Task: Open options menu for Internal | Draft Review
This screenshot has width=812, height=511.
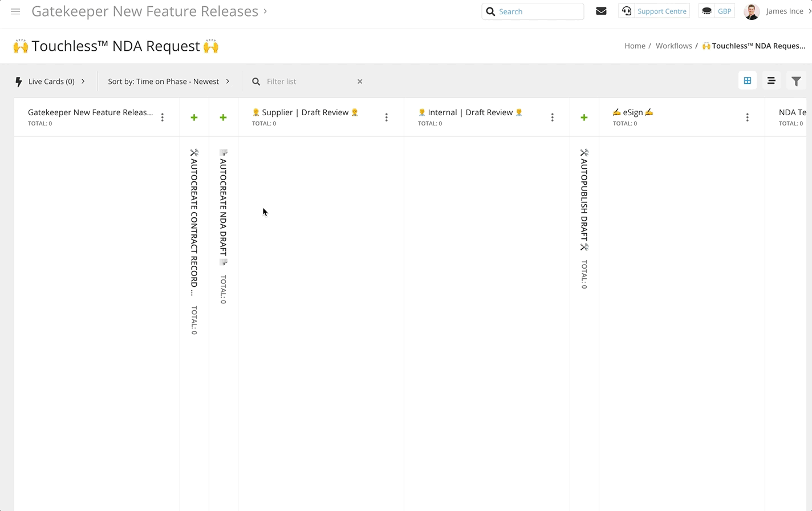Action: [553, 117]
